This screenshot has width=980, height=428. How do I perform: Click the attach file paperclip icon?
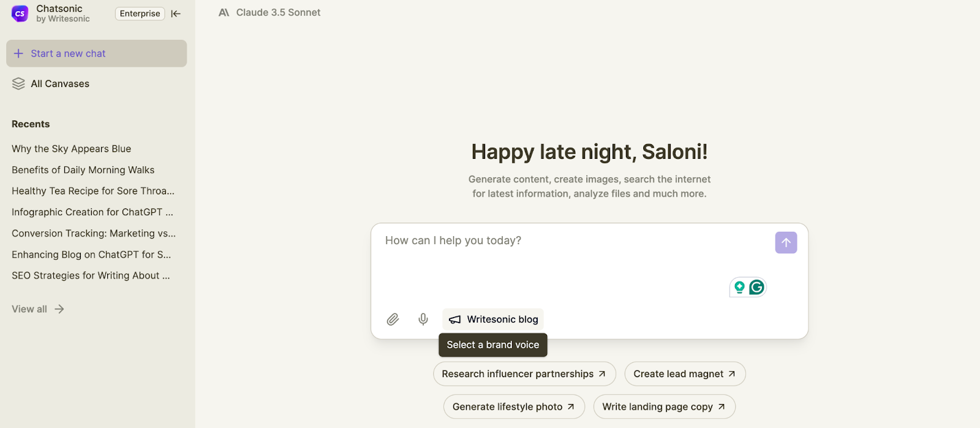pyautogui.click(x=393, y=319)
